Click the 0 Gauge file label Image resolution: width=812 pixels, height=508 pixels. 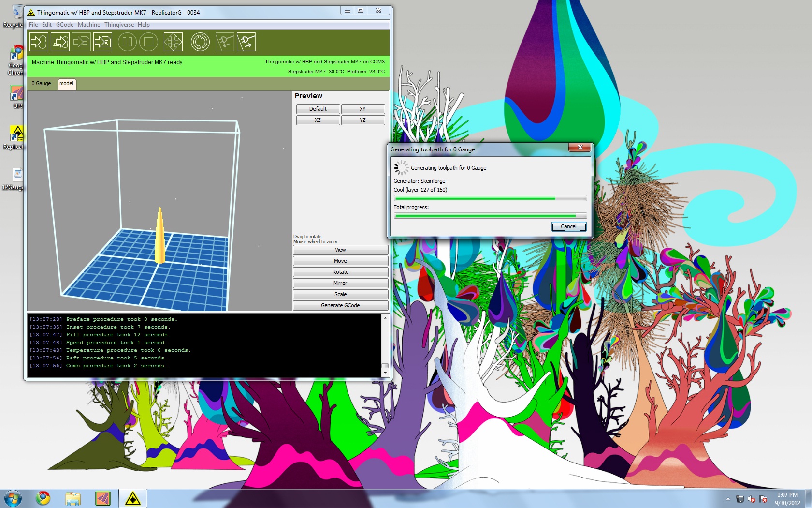pos(41,84)
